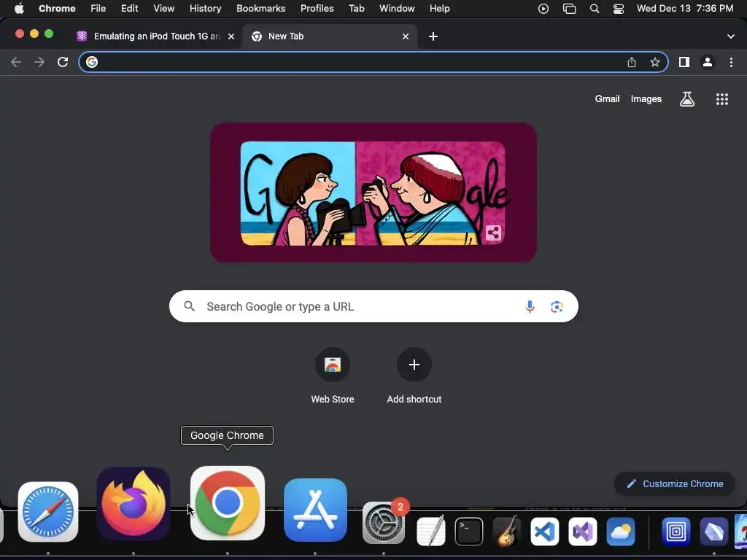Click the share icon in the address bar
This screenshot has width=747, height=560.
(631, 62)
